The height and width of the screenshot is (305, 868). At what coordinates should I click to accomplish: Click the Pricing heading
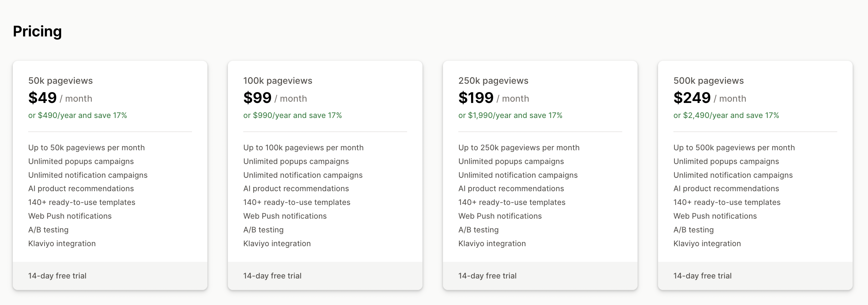[37, 31]
